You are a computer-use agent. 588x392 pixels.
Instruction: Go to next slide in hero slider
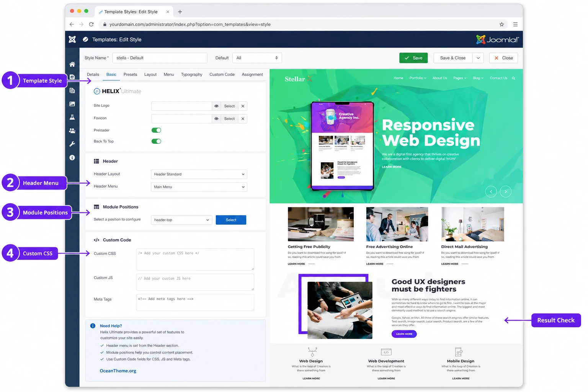pyautogui.click(x=506, y=191)
